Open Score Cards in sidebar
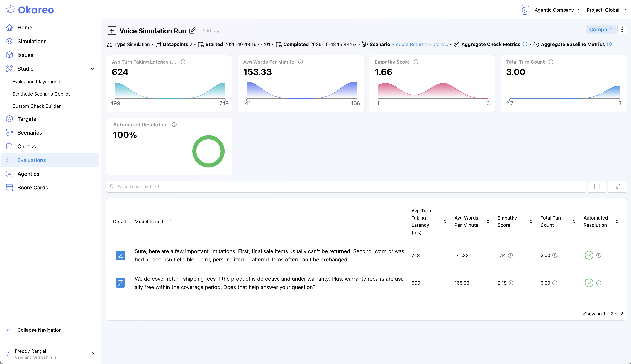 pyautogui.click(x=33, y=188)
